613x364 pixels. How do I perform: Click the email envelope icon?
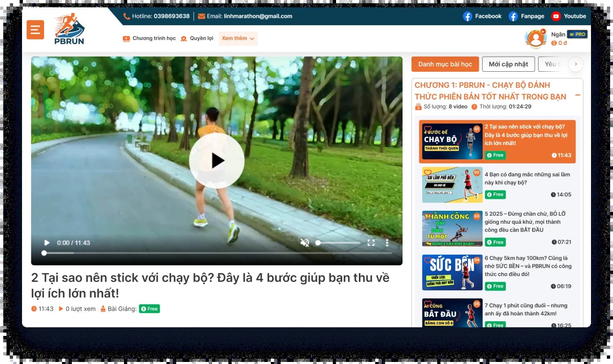coord(201,16)
